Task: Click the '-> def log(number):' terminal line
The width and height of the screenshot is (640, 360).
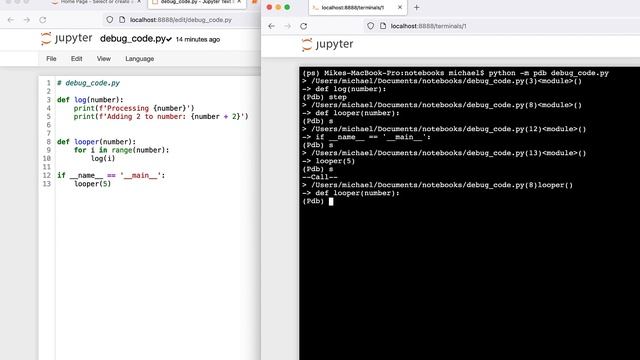Action: pos(344,89)
